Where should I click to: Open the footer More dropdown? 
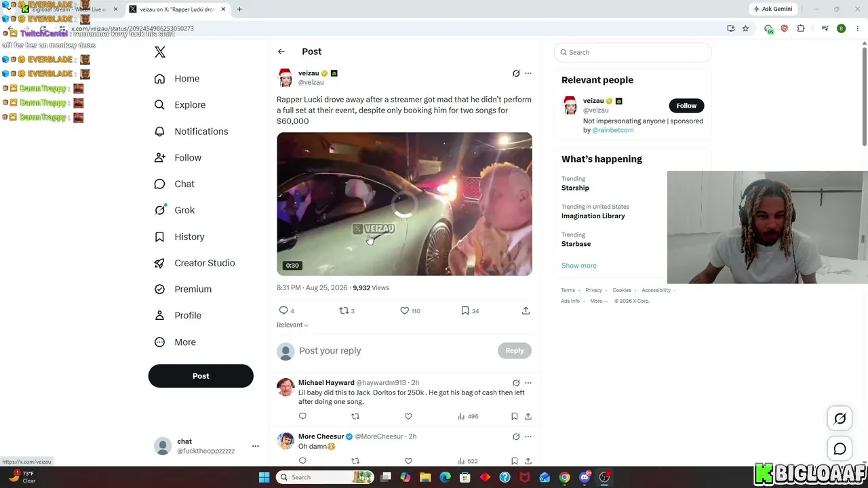click(599, 301)
